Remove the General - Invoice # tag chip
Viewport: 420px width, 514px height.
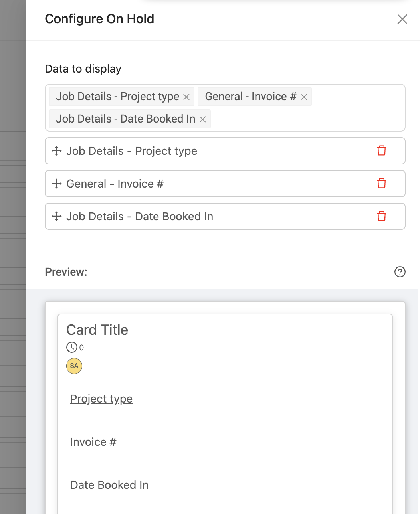[304, 97]
